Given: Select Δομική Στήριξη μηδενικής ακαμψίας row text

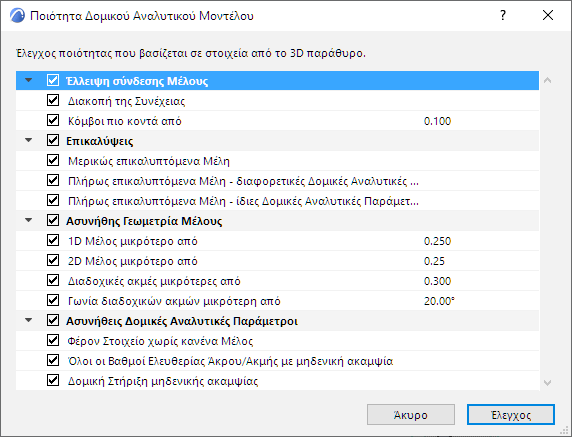Looking at the screenshot, I should pyautogui.click(x=163, y=381).
